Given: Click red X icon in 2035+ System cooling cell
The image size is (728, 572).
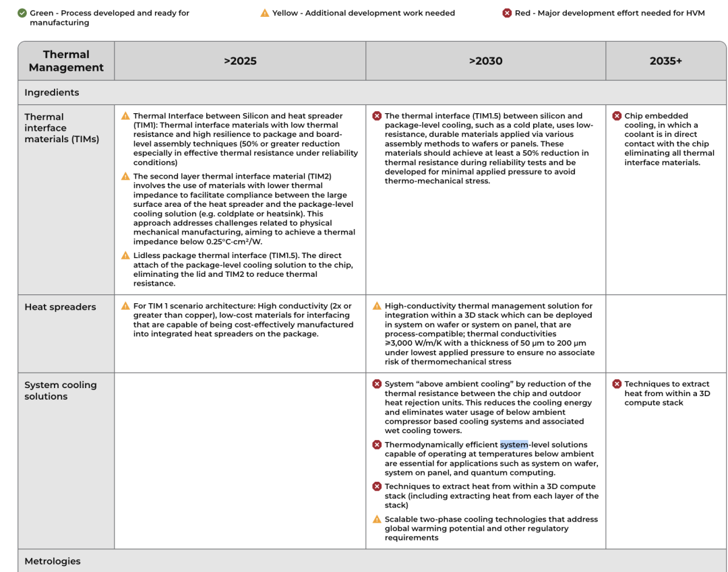Looking at the screenshot, I should (x=617, y=384).
